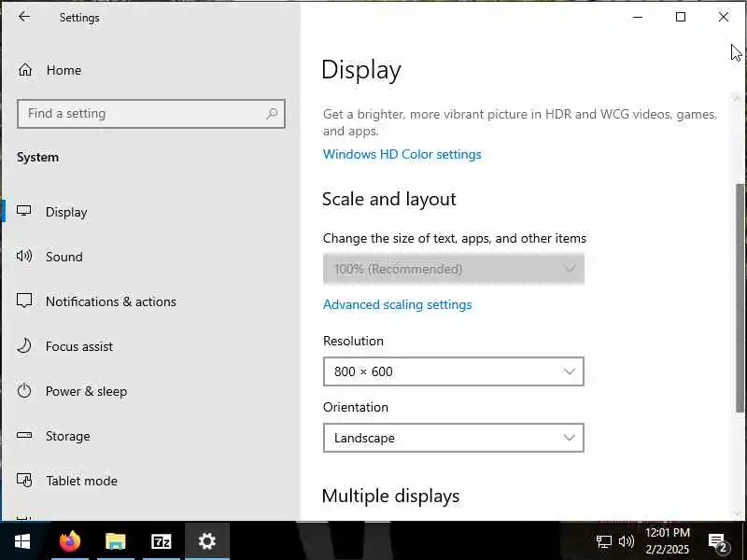Open Advanced scaling settings link
The height and width of the screenshot is (560, 747).
pos(398,305)
